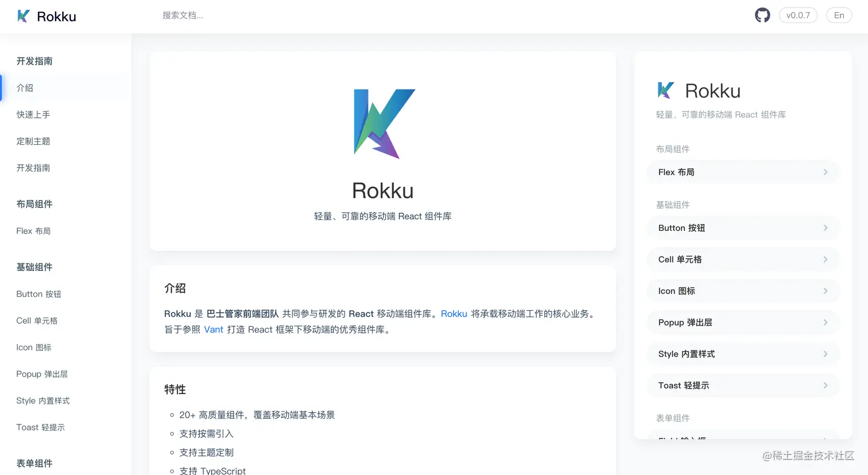Click the Rokku logo in the mobile preview panel
Viewport: 868px width, 475px height.
click(665, 90)
